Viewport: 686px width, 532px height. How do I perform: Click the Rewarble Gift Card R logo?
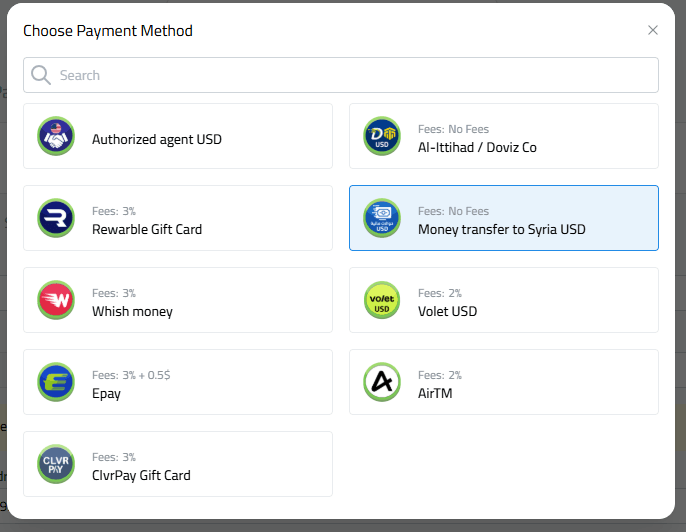(x=56, y=218)
